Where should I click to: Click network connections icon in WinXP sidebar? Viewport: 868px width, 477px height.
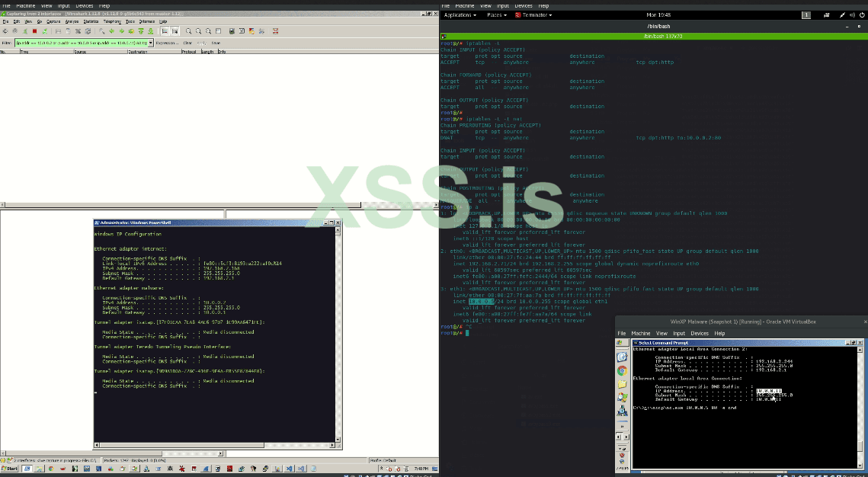point(622,410)
